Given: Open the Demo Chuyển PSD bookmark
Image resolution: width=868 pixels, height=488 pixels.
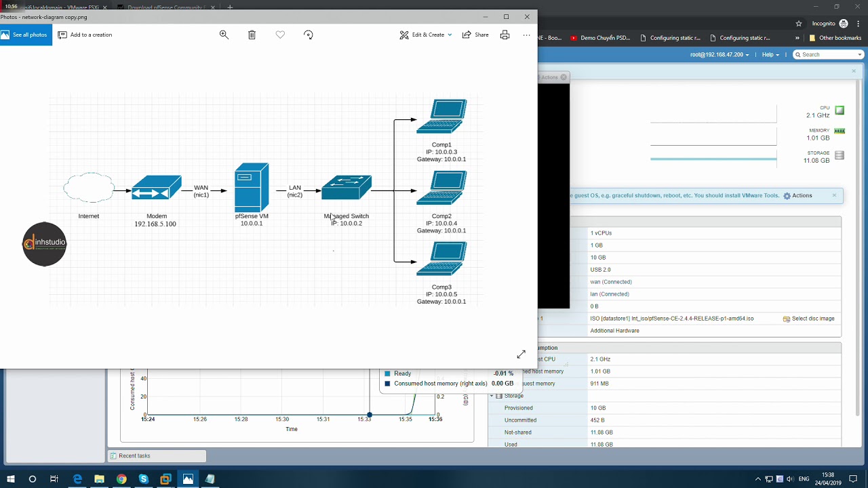Looking at the screenshot, I should click(600, 38).
